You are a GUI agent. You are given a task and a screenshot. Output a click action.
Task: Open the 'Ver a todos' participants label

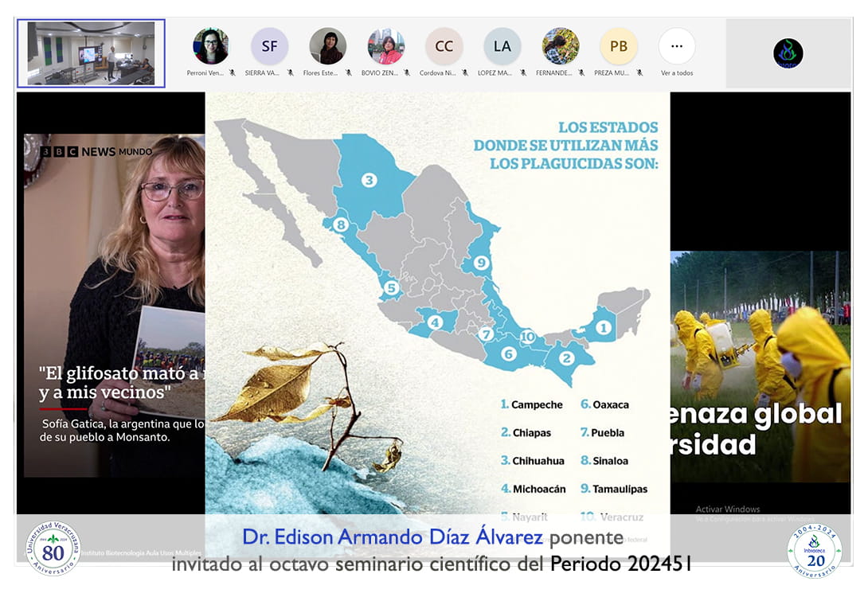click(676, 72)
